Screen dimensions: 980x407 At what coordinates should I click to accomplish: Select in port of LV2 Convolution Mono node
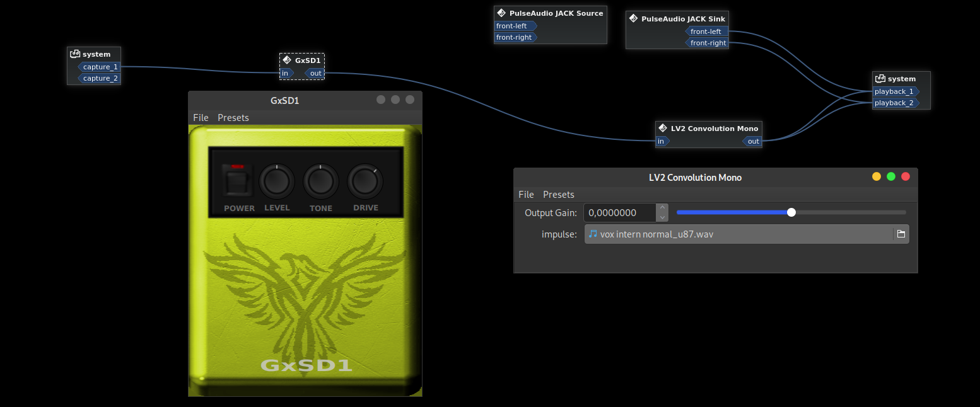click(x=662, y=141)
